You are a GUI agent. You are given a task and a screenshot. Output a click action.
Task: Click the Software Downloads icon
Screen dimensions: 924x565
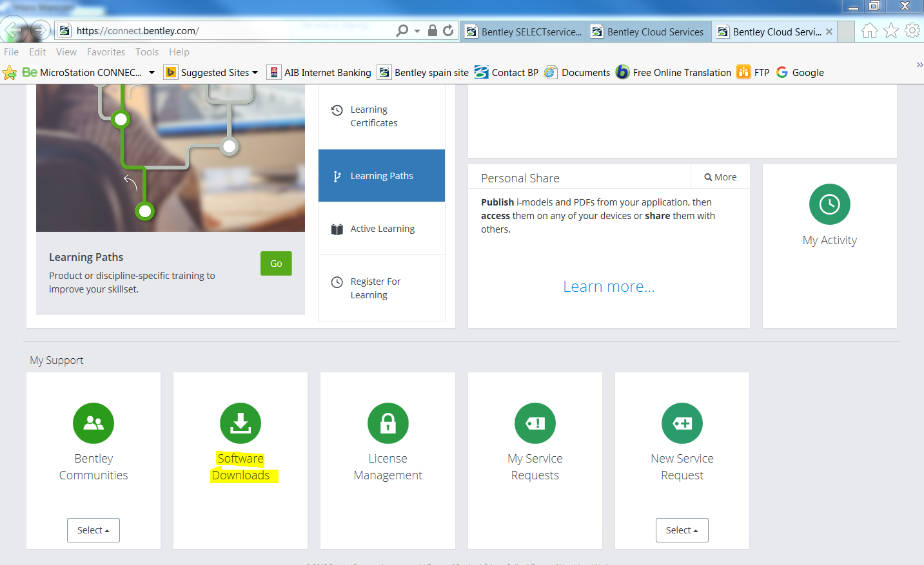[241, 423]
